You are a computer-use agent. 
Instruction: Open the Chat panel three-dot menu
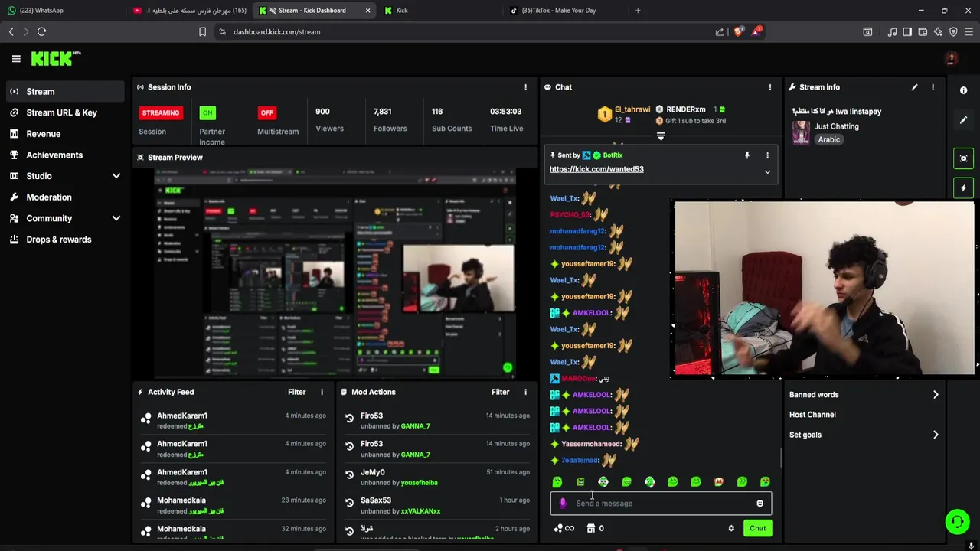pyautogui.click(x=770, y=87)
